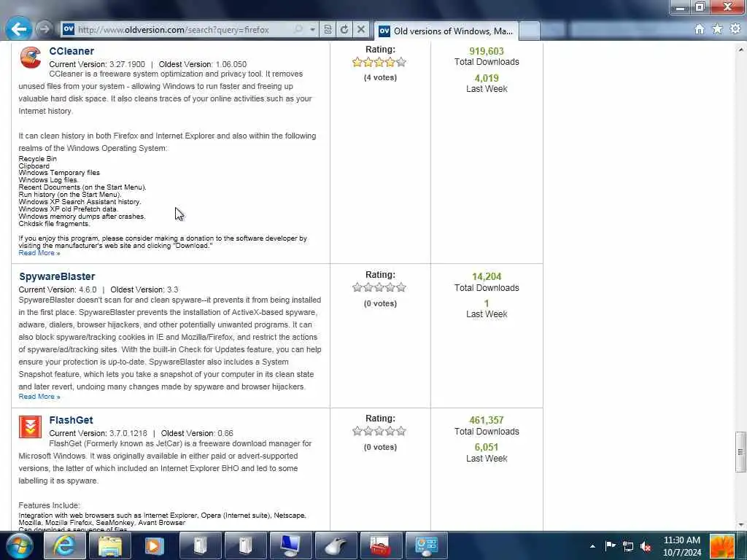747x560 pixels.
Task: Click the page scrollbar thumb
Action: [741, 452]
